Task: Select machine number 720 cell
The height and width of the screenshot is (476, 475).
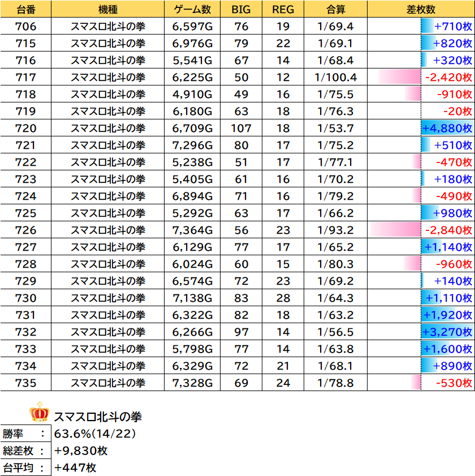Action: [x=26, y=128]
